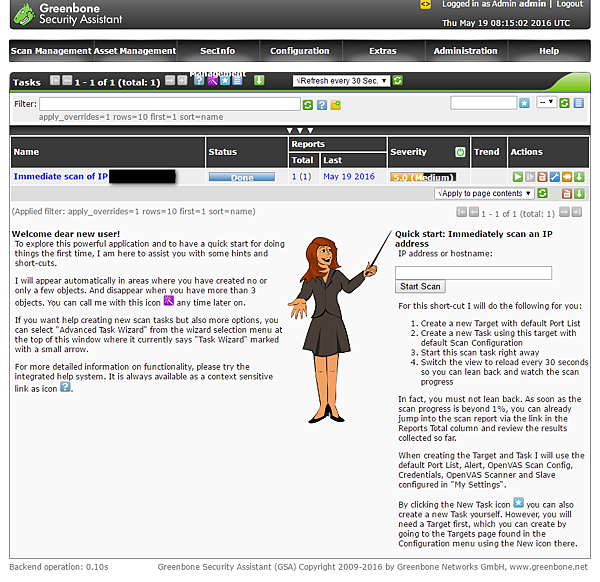Click refresh icon beside the refresh interval dropdown
The height and width of the screenshot is (582, 600).
tap(398, 80)
